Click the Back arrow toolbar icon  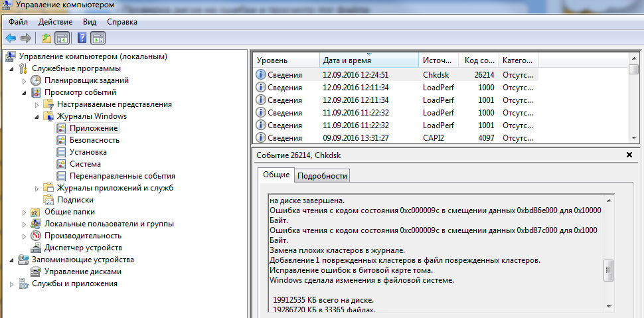coord(10,39)
